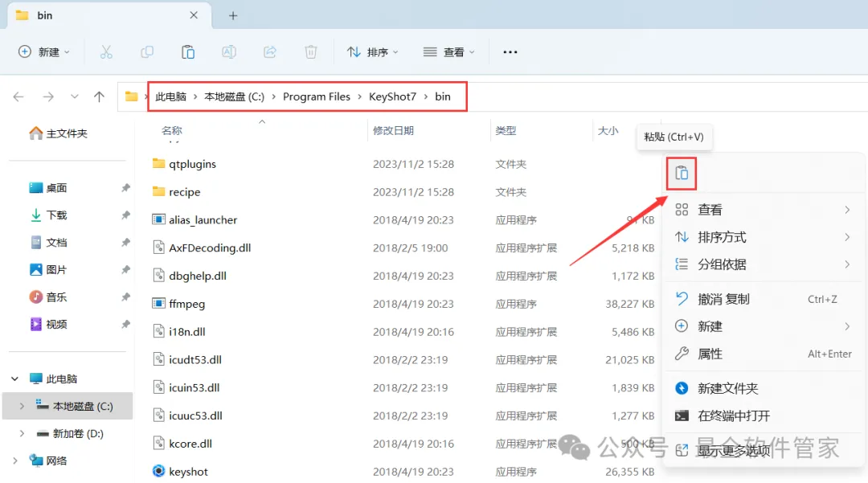Open 查看 submenu in context menu
868x483 pixels.
pos(764,210)
